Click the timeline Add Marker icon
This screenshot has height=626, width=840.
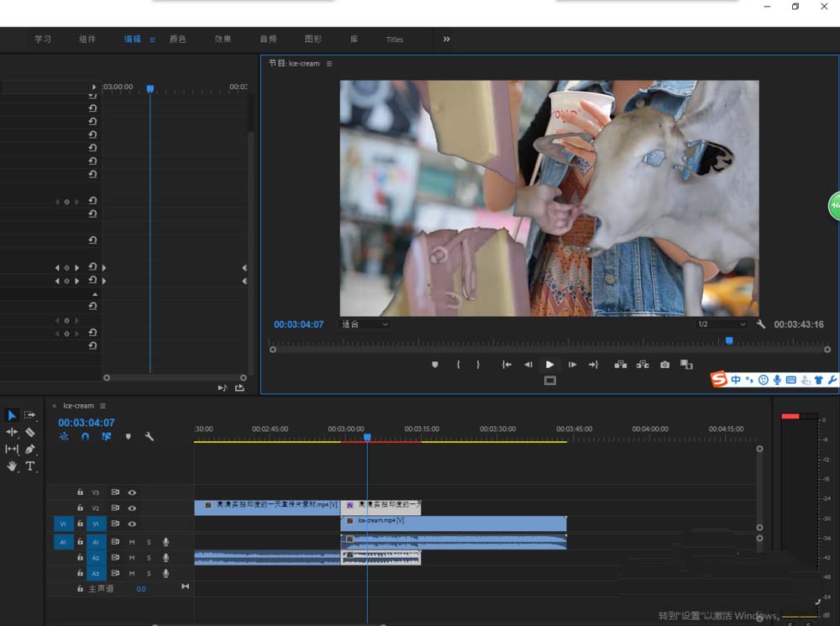coord(128,437)
